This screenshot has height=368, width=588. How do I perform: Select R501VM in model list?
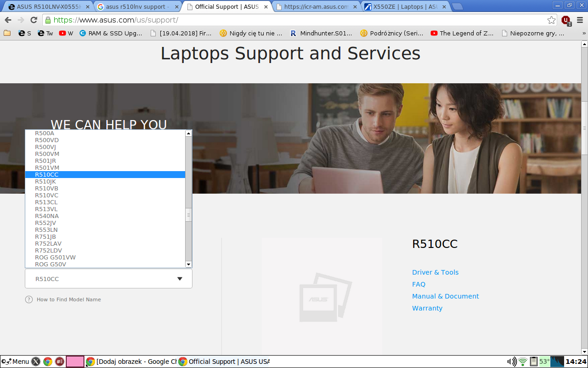105,168
